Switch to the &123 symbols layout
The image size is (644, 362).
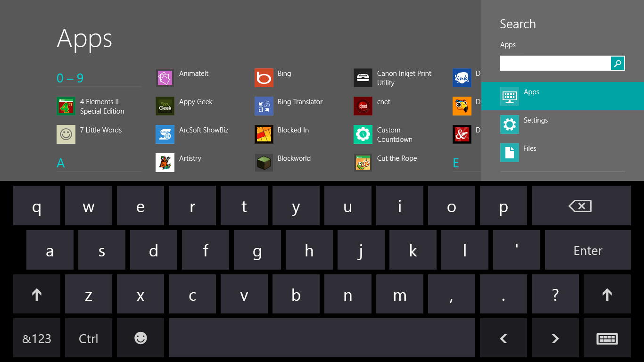tap(37, 338)
